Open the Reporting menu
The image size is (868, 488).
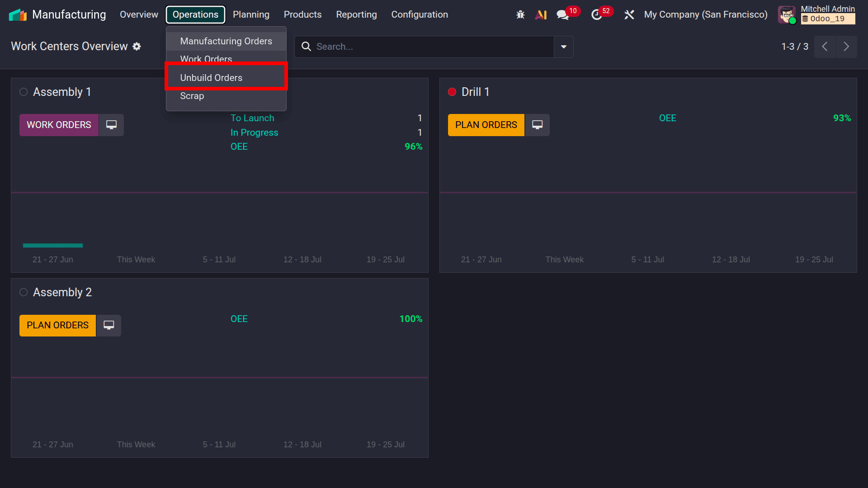[x=356, y=14]
